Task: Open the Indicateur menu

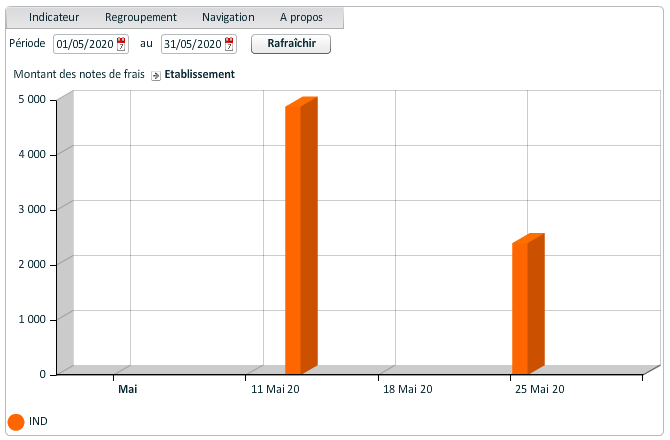Action: click(x=54, y=18)
